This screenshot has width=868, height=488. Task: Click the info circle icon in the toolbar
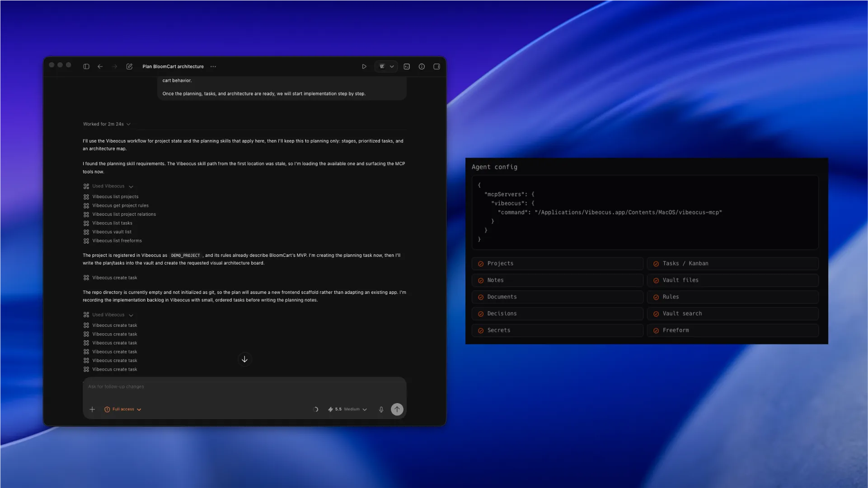click(x=422, y=66)
